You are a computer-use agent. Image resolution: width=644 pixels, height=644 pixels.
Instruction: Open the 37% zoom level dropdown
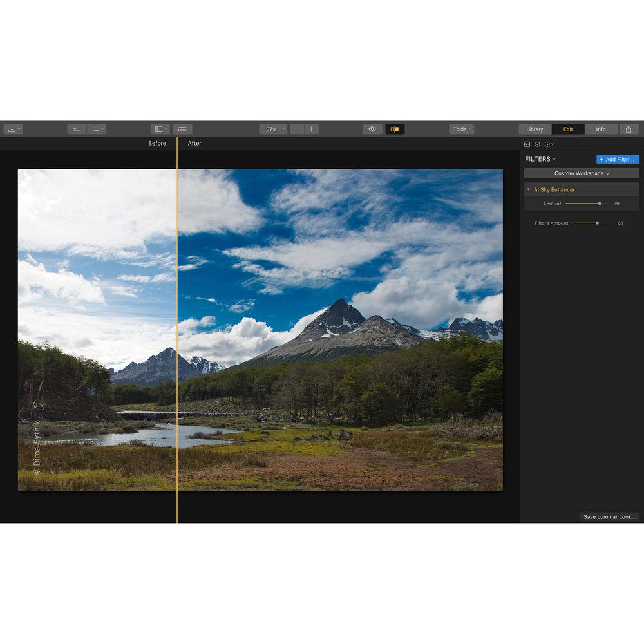[x=273, y=129]
